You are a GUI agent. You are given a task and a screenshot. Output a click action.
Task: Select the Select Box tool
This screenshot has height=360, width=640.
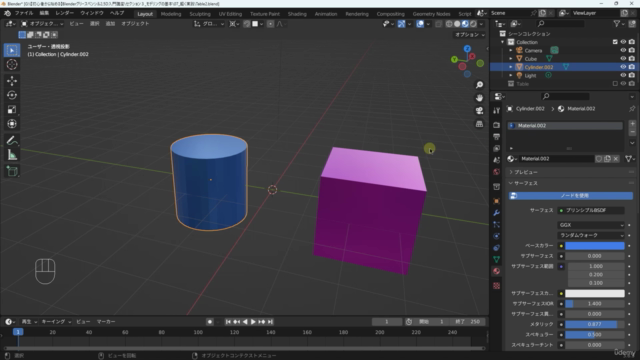pyautogui.click(x=12, y=50)
